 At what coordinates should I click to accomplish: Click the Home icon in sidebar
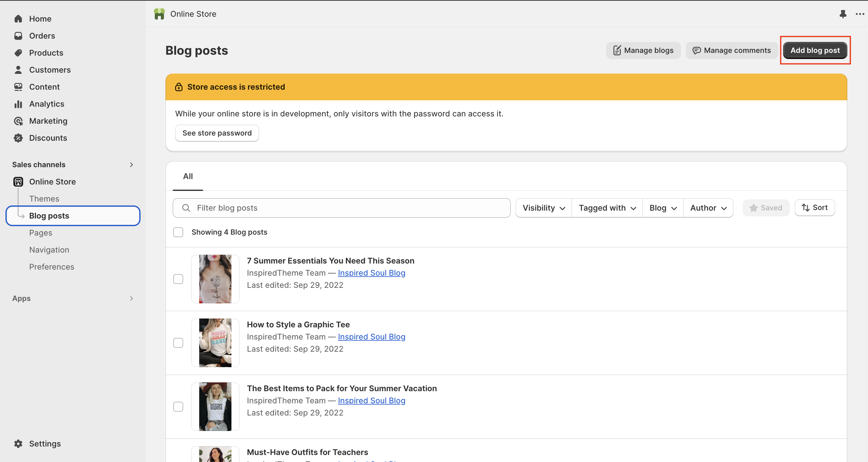click(18, 19)
